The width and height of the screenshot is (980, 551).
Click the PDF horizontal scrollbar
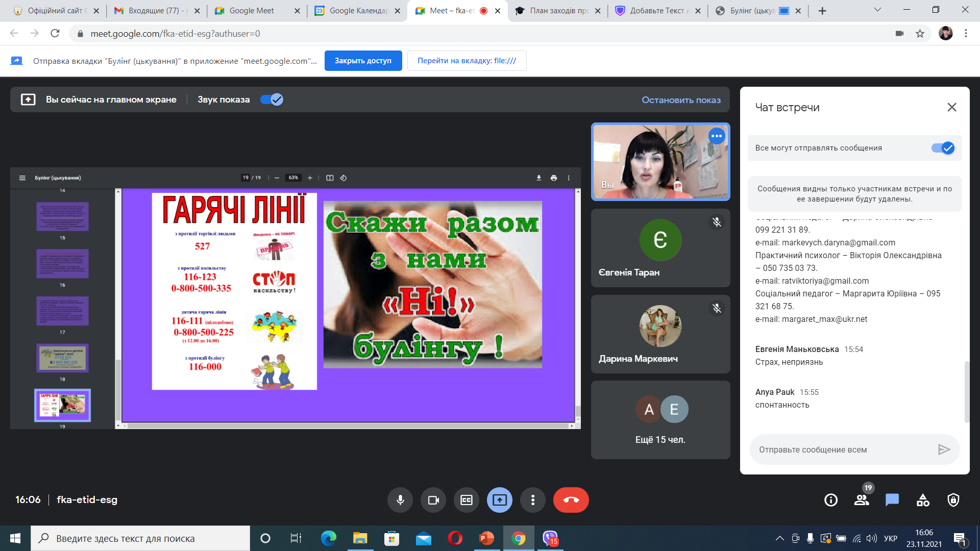pyautogui.click(x=348, y=425)
